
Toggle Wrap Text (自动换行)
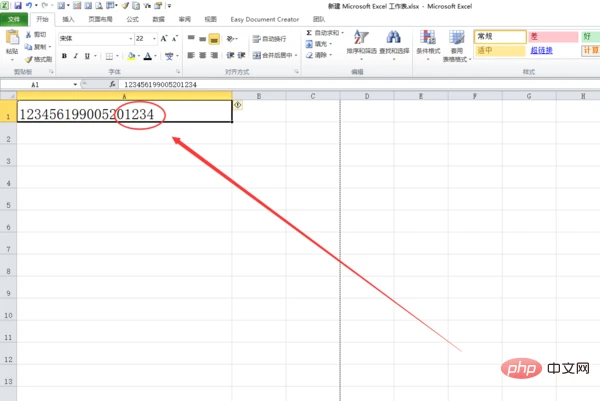(268, 39)
